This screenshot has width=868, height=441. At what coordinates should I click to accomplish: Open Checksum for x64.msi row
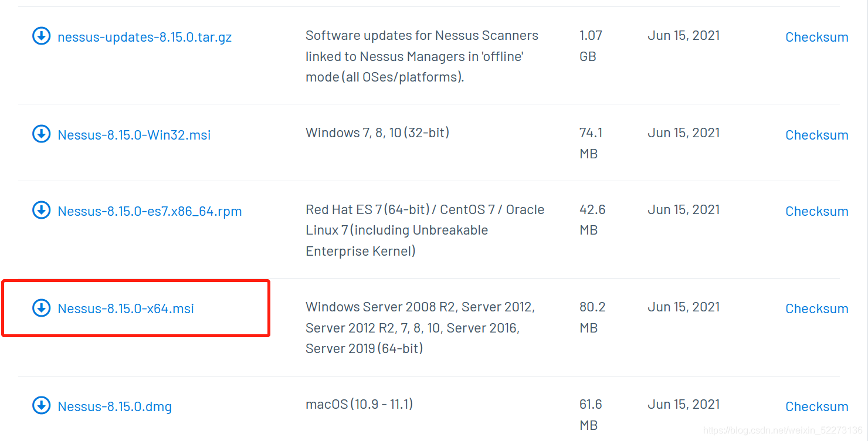click(x=817, y=308)
